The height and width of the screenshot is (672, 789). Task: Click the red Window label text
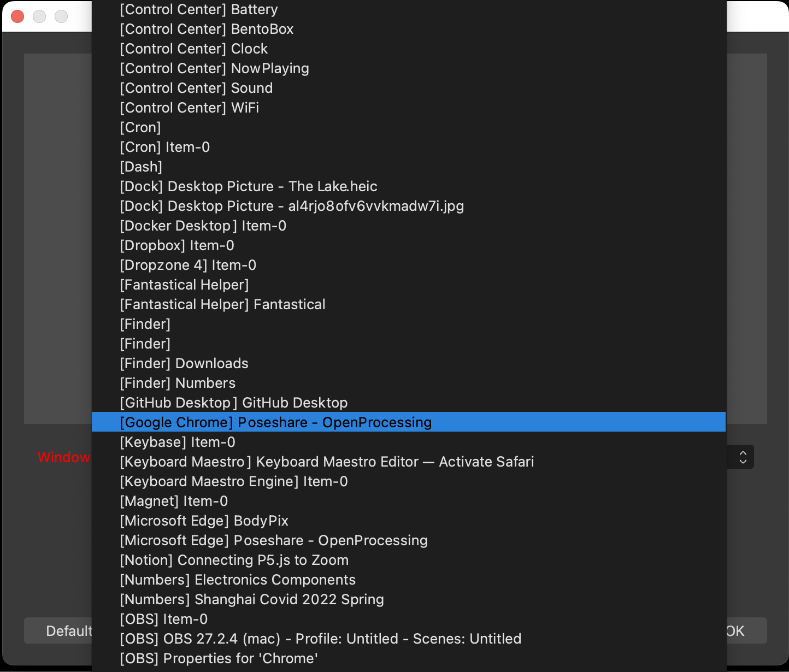tap(64, 457)
